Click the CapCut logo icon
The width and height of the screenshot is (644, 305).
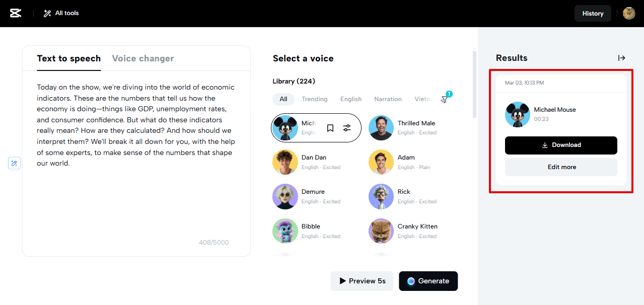[16, 13]
